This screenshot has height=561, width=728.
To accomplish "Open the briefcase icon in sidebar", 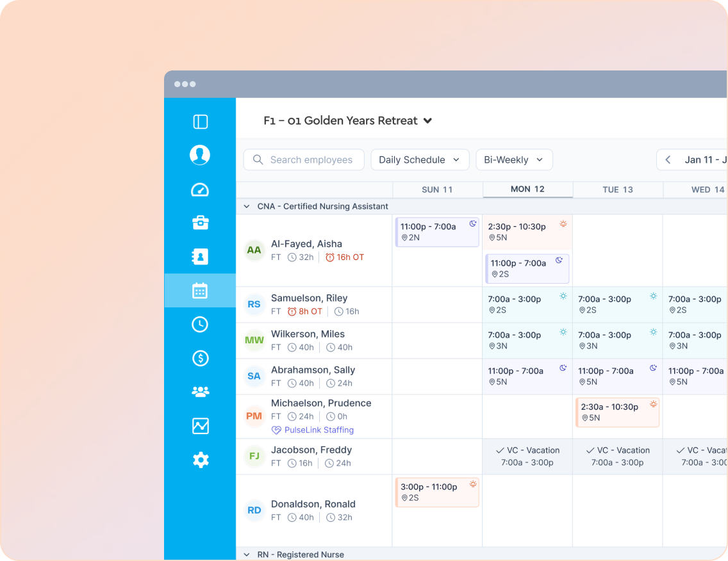I will point(200,223).
